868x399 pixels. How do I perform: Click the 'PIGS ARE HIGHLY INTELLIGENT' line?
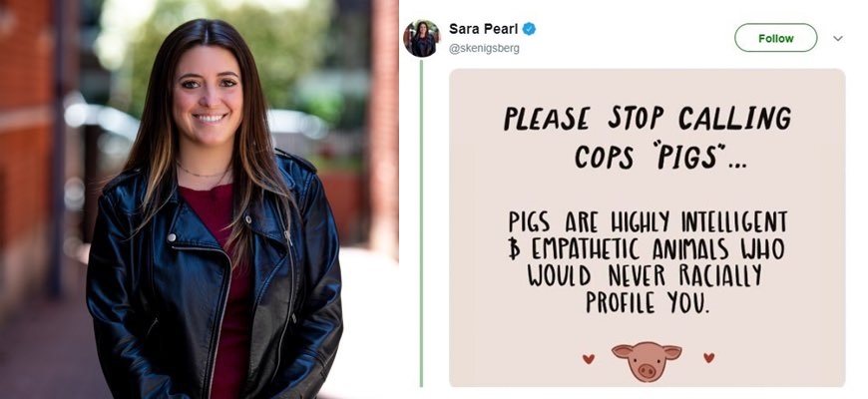648,221
